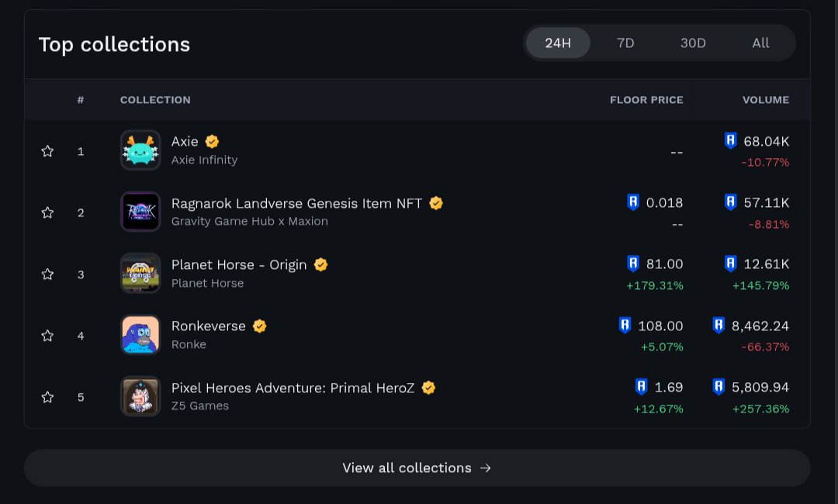The height and width of the screenshot is (504, 838).
Task: Click verified badge beside Pixel Heroes Adventure: Primal HeroZ
Action: 428,388
